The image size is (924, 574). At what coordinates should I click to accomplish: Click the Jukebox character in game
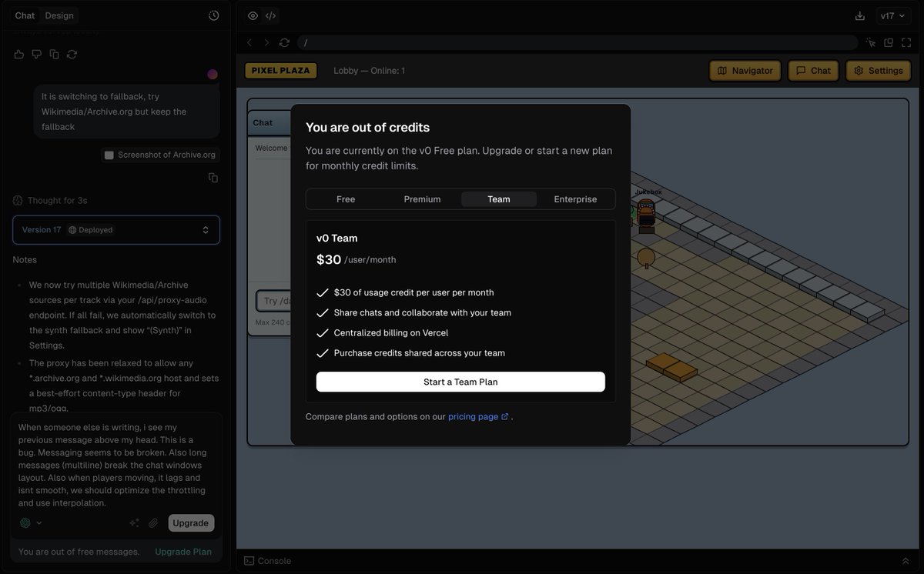click(646, 215)
